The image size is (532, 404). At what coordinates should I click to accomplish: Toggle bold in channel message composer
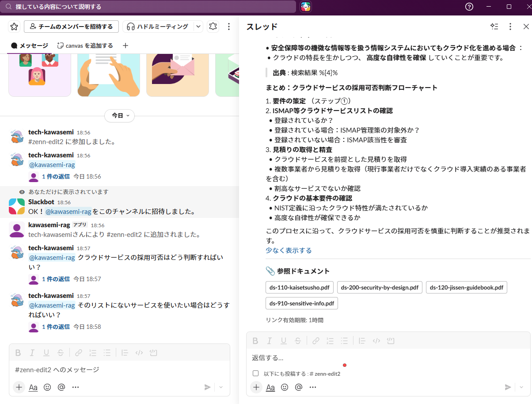(18, 353)
